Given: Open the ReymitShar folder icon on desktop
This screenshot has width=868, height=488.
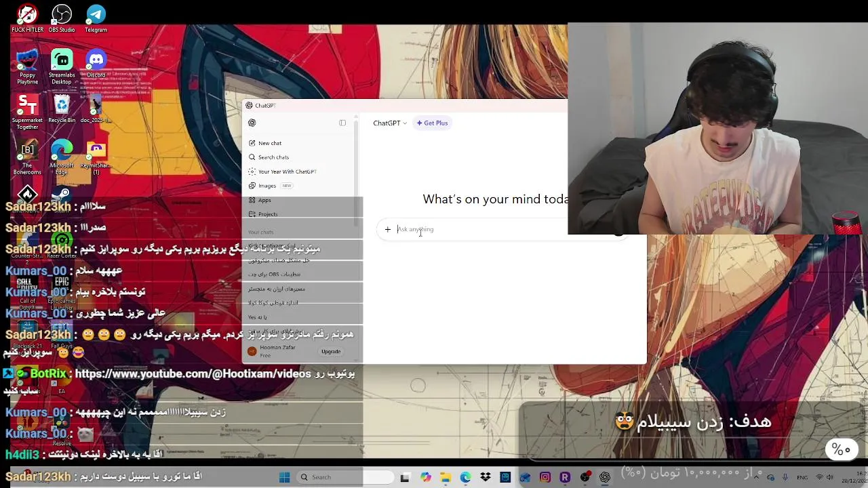Looking at the screenshot, I should [96, 158].
